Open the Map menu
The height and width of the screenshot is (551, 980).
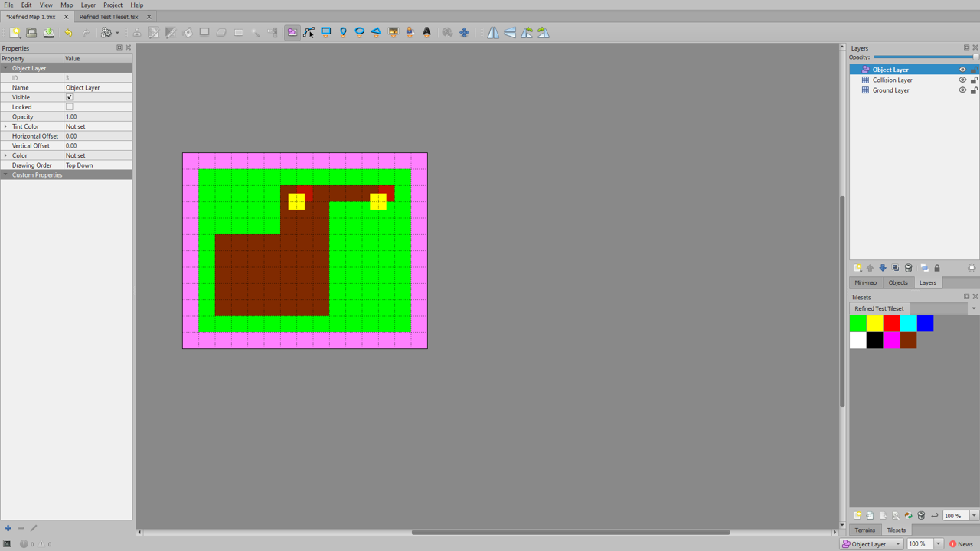(x=67, y=5)
